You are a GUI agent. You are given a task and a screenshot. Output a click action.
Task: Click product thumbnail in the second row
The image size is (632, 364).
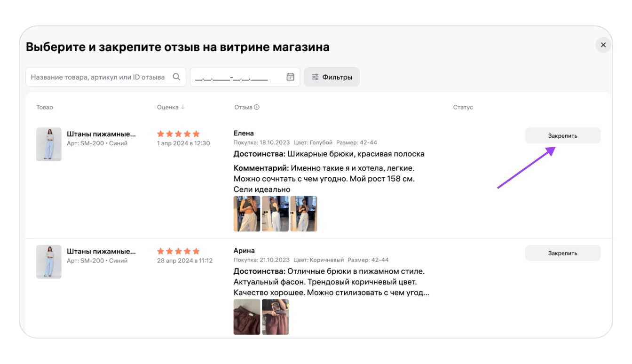coord(49,261)
